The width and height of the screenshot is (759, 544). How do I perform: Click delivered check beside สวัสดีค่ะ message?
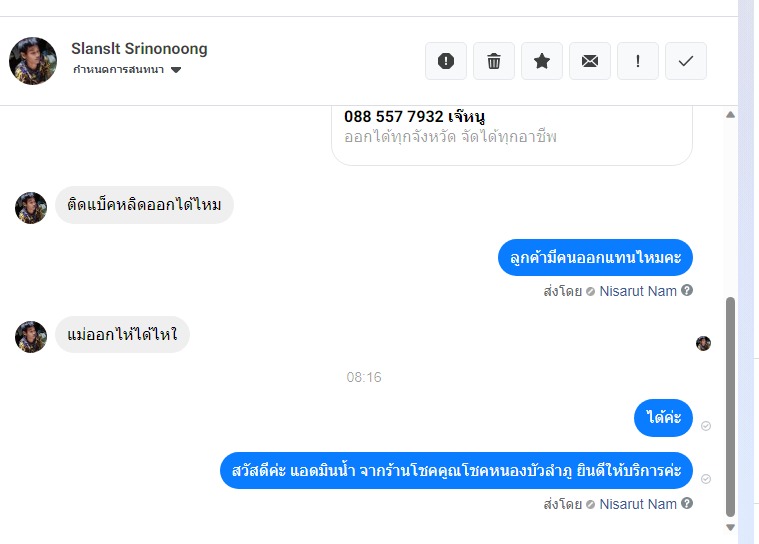pyautogui.click(x=706, y=479)
